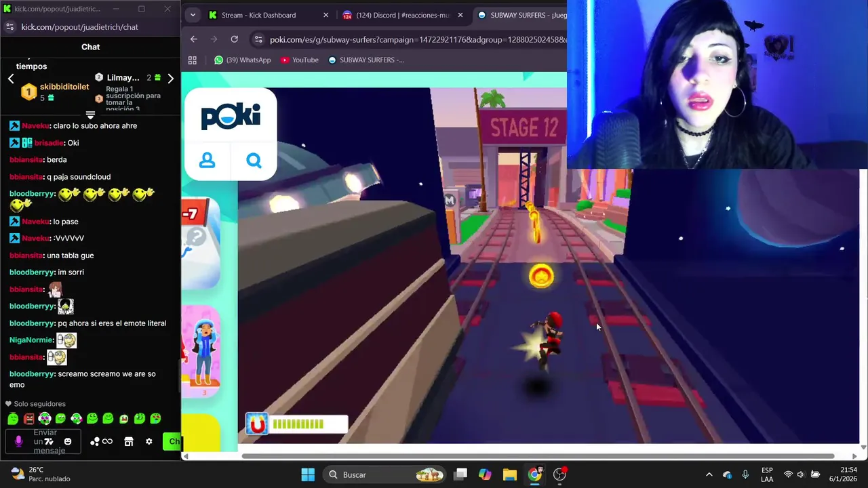Close the Discord tab

[460, 15]
